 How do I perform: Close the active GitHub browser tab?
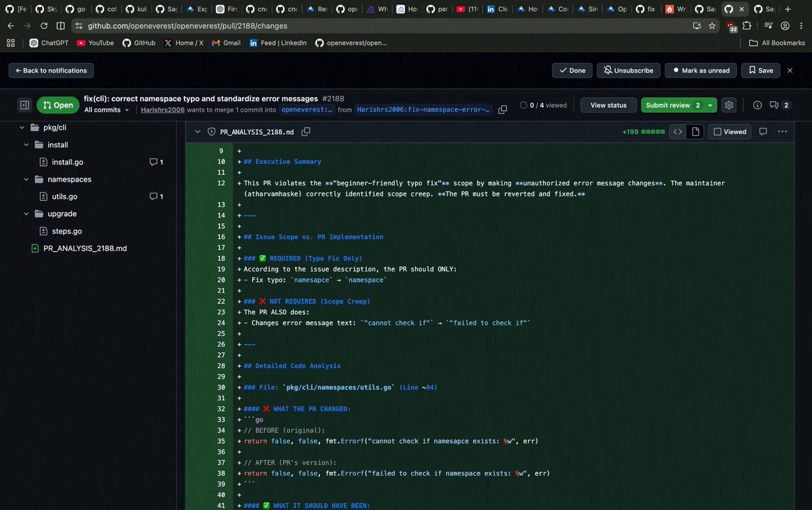(742, 9)
